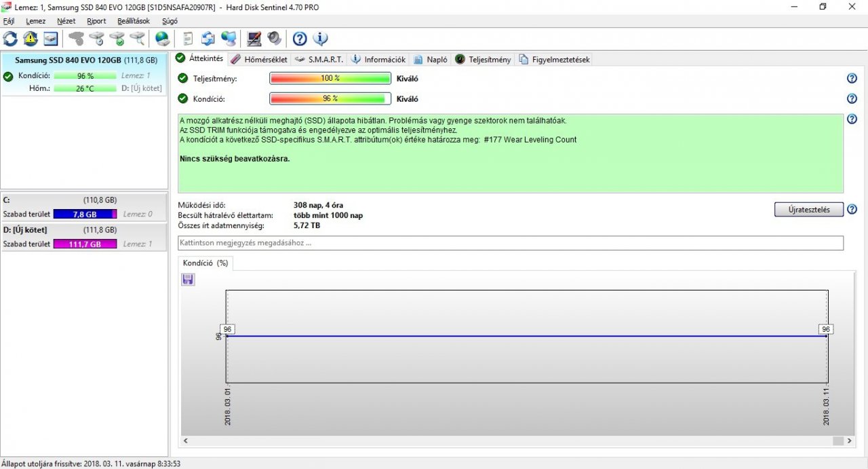
Task: Switch to the S.M.A.R.T. tab
Action: point(319,59)
